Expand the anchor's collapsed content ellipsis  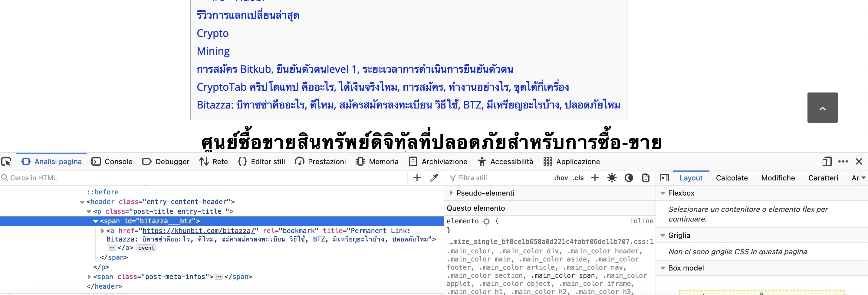coord(112,248)
